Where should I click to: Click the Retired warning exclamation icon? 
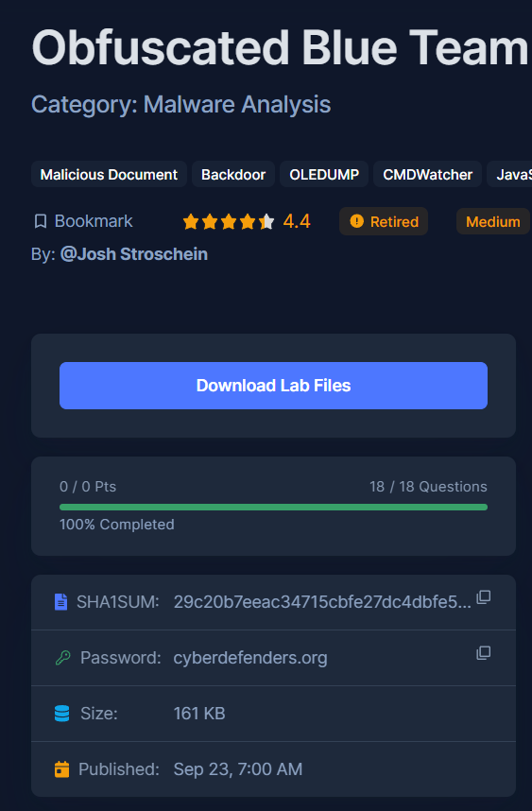coord(357,221)
